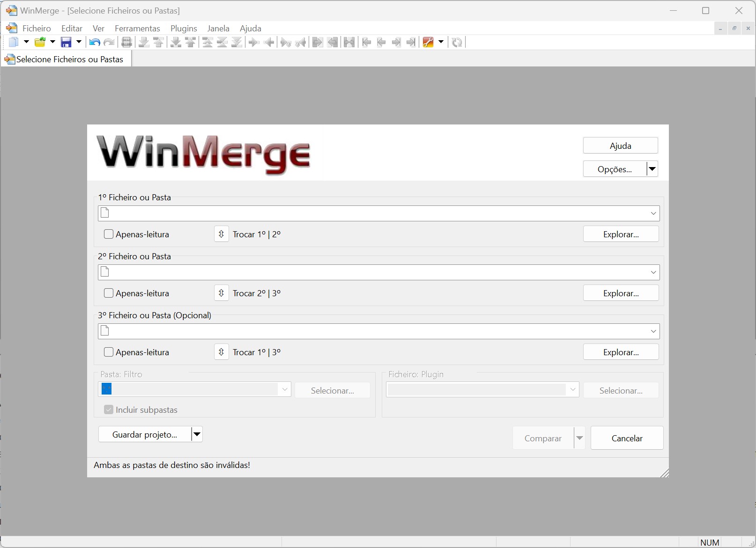Click the swap icon beside Trocar 1º | 2º

click(x=222, y=234)
